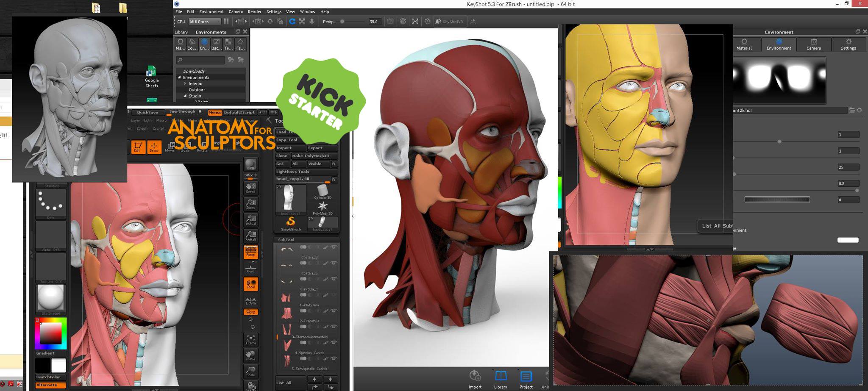Select the Scroll tool in ZBrush
This screenshot has height=391, width=868.
(x=250, y=188)
